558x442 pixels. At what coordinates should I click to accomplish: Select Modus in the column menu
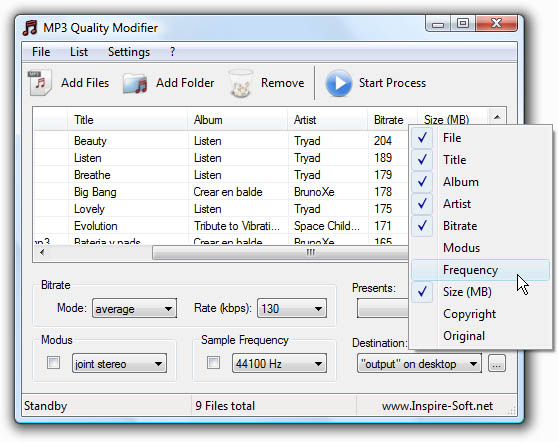tap(480, 248)
